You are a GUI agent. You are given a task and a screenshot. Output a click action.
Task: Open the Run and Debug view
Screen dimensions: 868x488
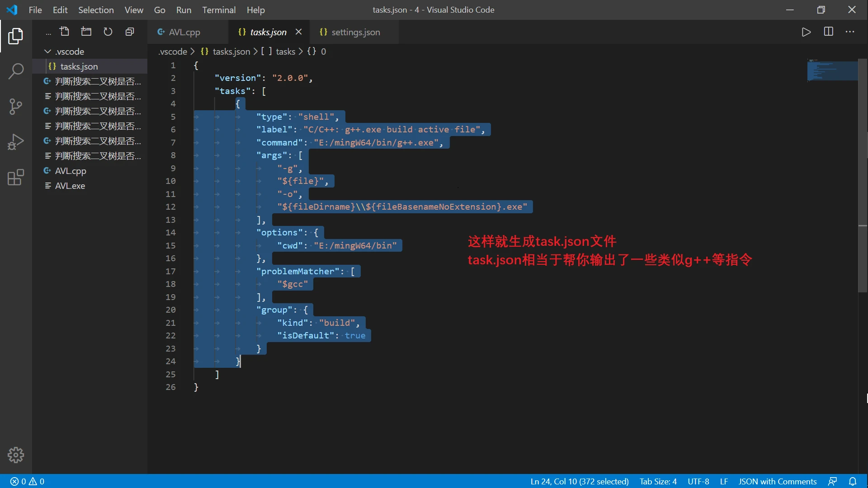(x=15, y=142)
